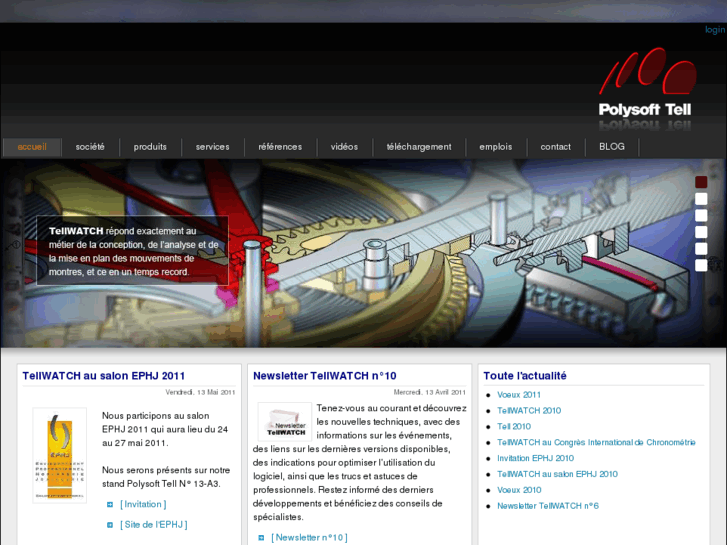
Task: Click the Polysoft Tell logo
Action: click(647, 88)
